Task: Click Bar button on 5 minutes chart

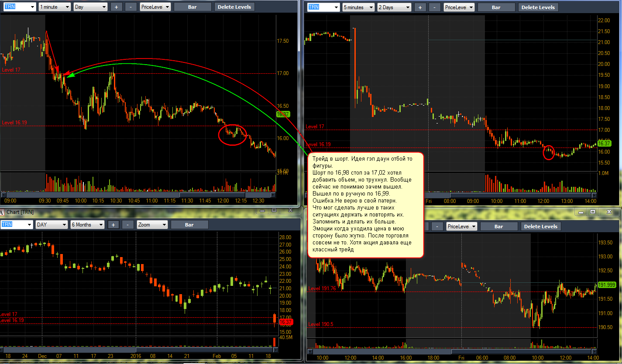Action: coord(496,7)
